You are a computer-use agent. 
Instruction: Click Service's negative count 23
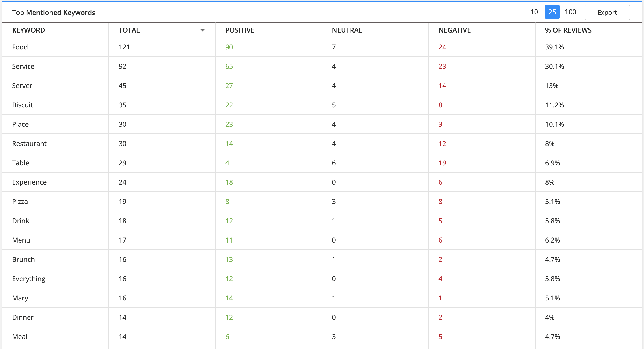click(x=442, y=66)
